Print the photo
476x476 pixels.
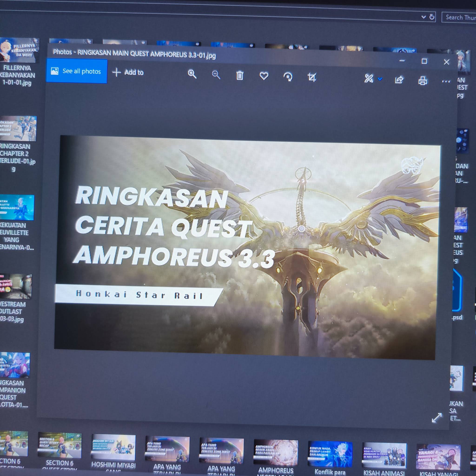coord(423,81)
